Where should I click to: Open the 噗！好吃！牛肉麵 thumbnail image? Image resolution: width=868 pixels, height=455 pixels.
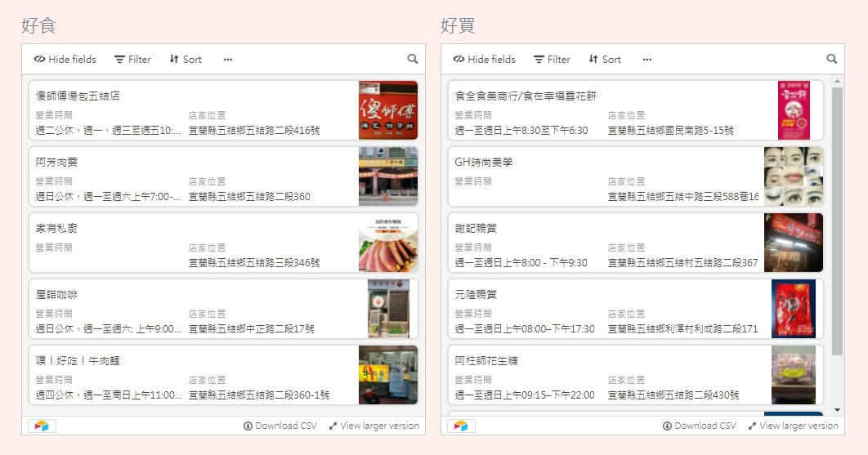coord(388,375)
